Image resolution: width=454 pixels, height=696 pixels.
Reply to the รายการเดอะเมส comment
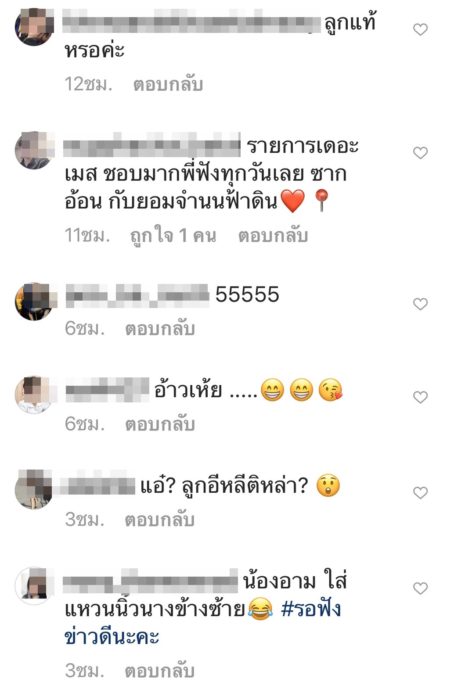click(x=273, y=235)
